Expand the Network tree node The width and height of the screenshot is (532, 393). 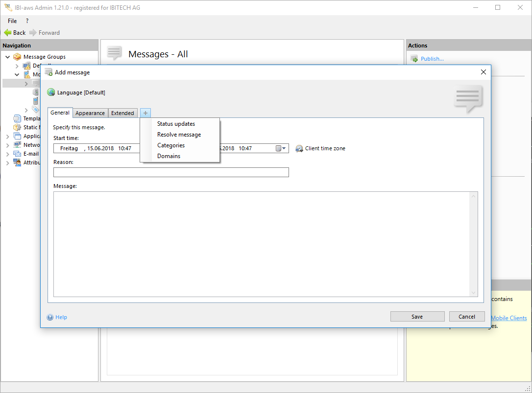click(8, 145)
